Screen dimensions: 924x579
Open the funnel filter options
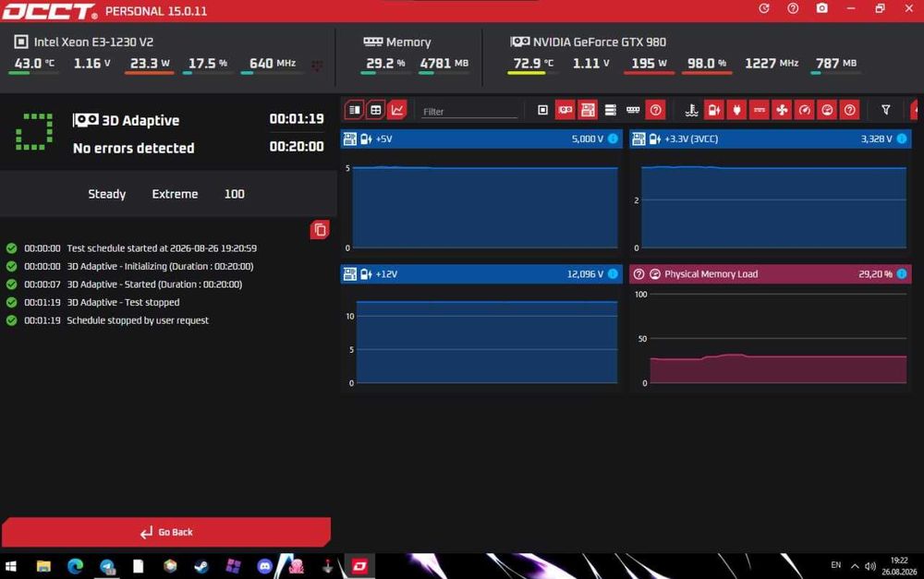885,110
